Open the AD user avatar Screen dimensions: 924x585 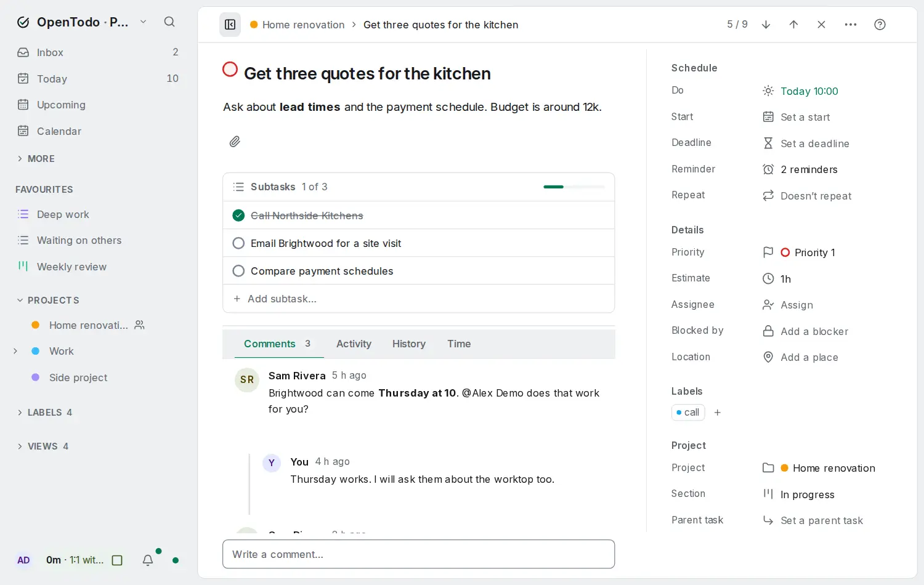(x=23, y=560)
